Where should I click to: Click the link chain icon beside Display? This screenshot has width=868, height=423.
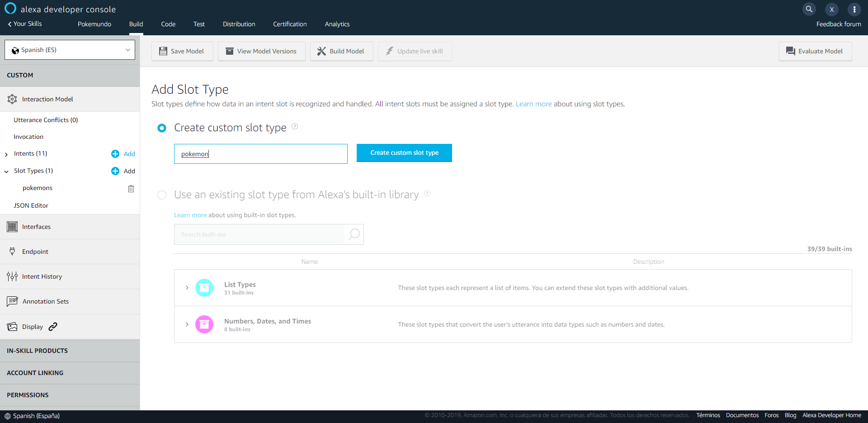point(53,327)
